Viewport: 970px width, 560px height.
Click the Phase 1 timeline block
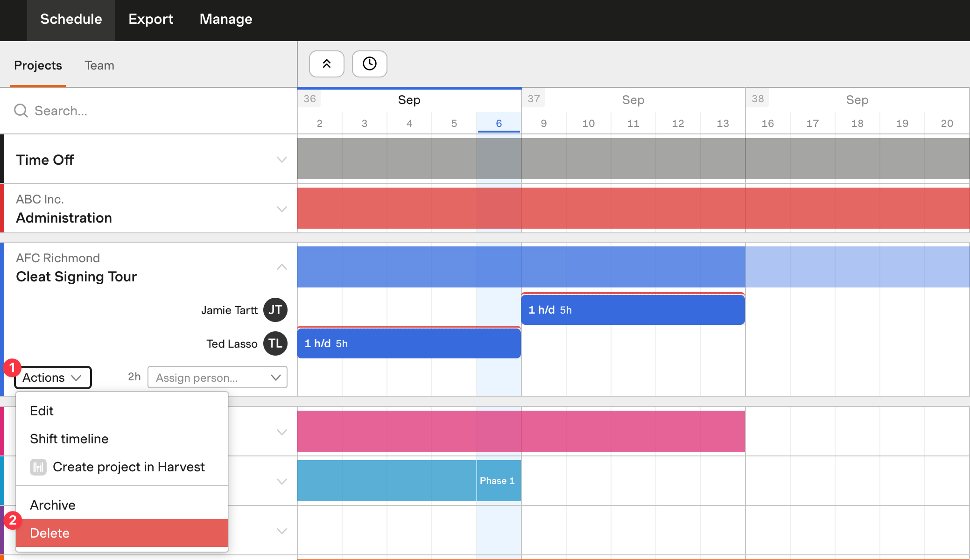(x=499, y=481)
